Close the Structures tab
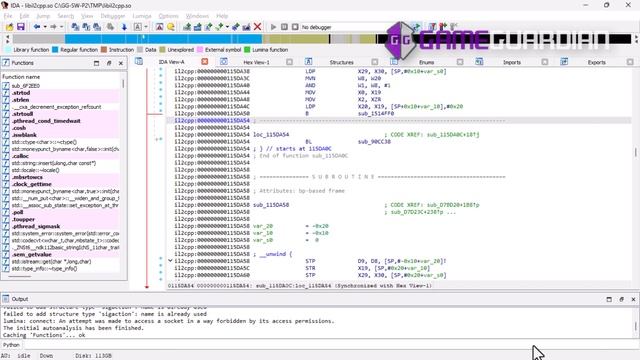This screenshot has width=640, height=360. click(x=375, y=62)
